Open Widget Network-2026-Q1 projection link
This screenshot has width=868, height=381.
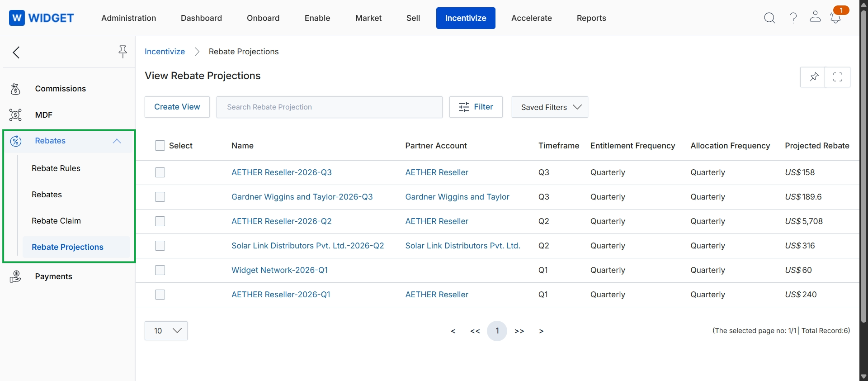point(280,270)
